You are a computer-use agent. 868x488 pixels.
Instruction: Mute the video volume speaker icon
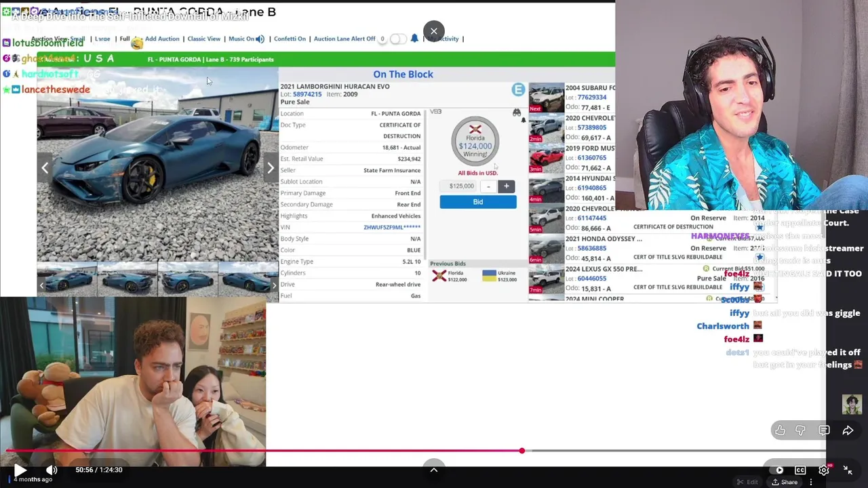(52, 470)
